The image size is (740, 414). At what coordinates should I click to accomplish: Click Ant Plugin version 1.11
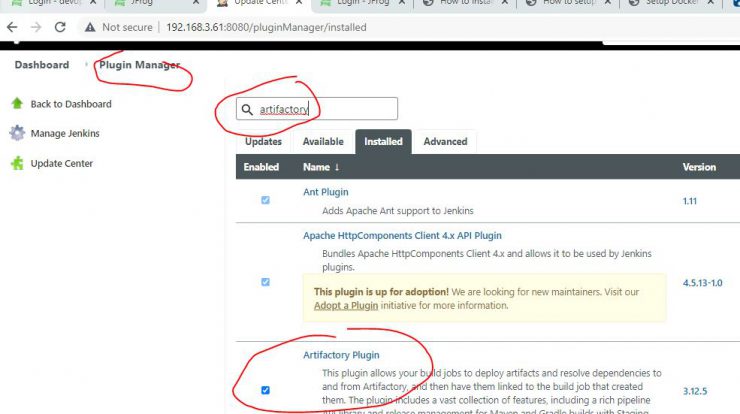pyautogui.click(x=690, y=201)
